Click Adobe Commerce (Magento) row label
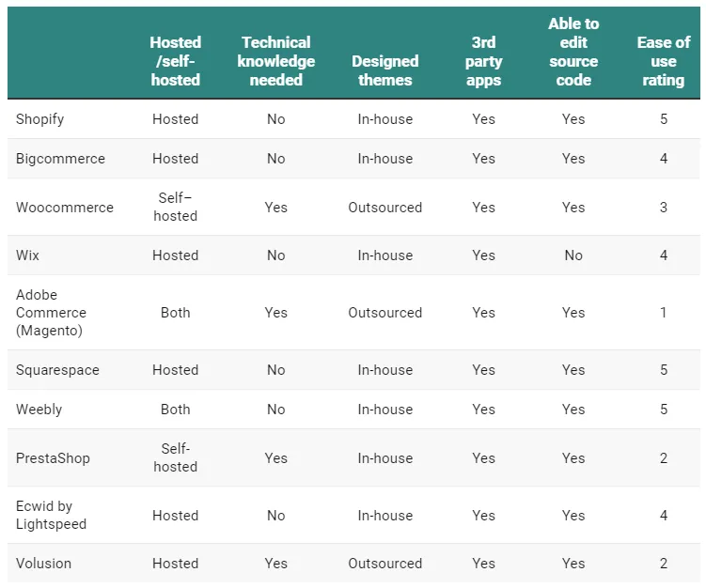Image resolution: width=706 pixels, height=588 pixels. pos(51,313)
